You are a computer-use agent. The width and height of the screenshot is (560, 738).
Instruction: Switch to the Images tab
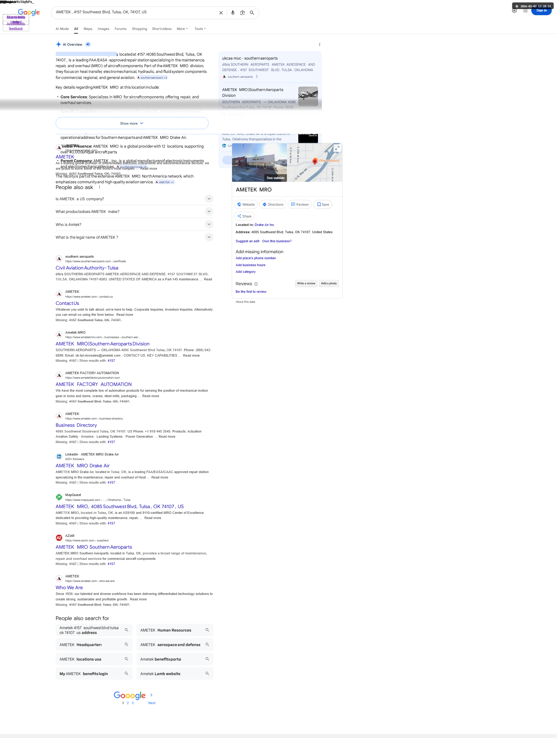click(x=103, y=29)
